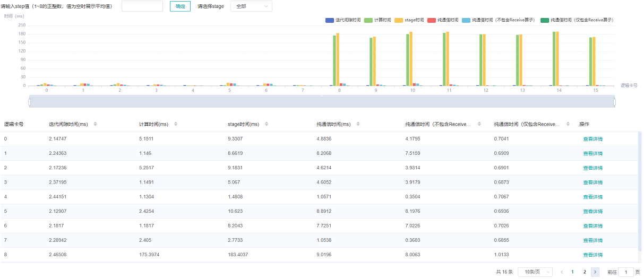Screen dimensions: 644x279
Task: Switch to page 2 of the table
Action: click(x=585, y=272)
